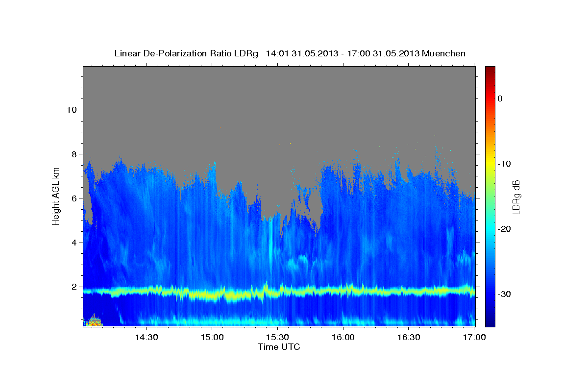This screenshot has width=588, height=392.
Task: Click the plot title mentioning Muenchen
Action: click(x=290, y=53)
